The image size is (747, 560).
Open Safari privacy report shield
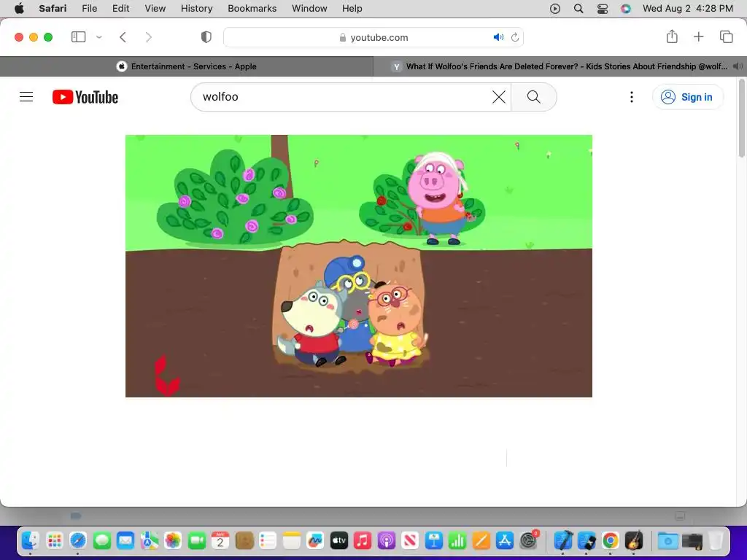[x=206, y=37]
